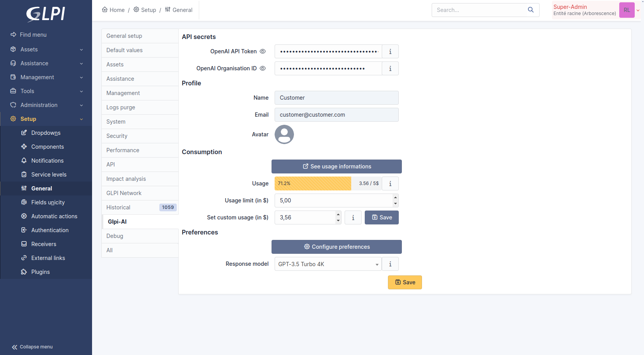Go to Setup breadcrumb
Screen dimensions: 644x355
coord(145,10)
